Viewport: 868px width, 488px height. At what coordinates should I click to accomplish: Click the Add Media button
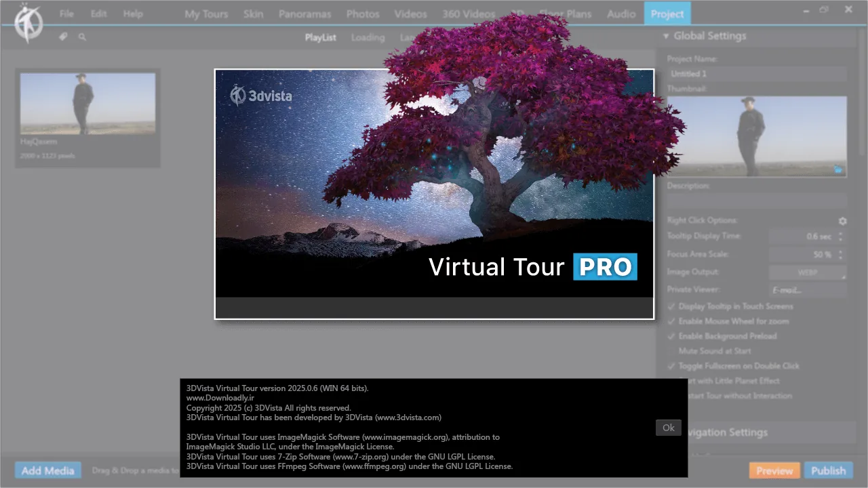coord(48,470)
